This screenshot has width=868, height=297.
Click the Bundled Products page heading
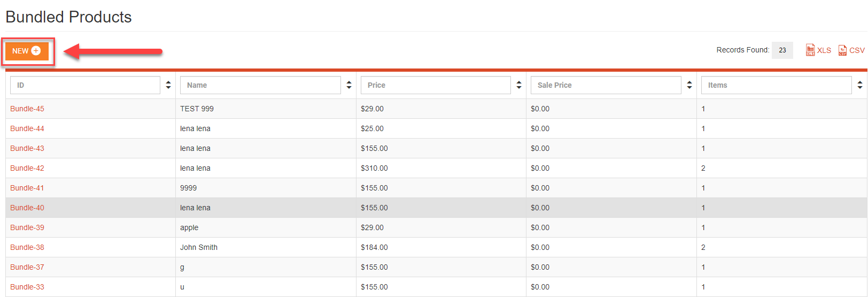pyautogui.click(x=68, y=17)
